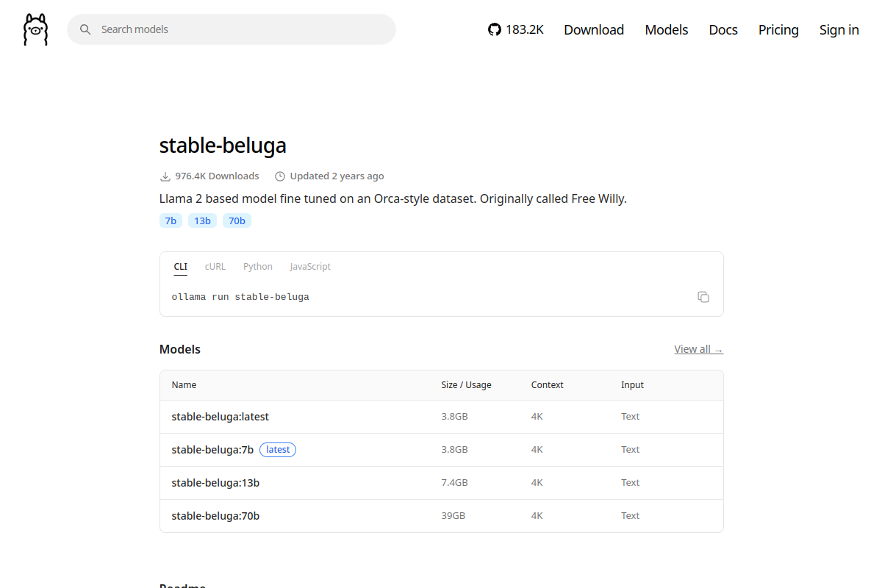Click 7.4GB size in 13b row
This screenshot has width=882, height=588.
[454, 483]
